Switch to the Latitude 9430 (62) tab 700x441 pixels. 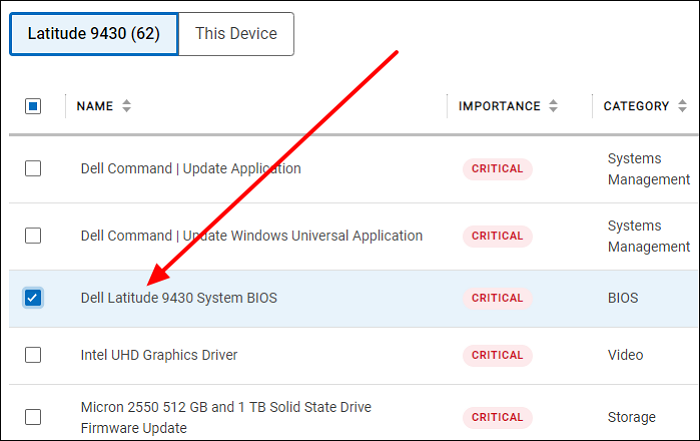94,34
